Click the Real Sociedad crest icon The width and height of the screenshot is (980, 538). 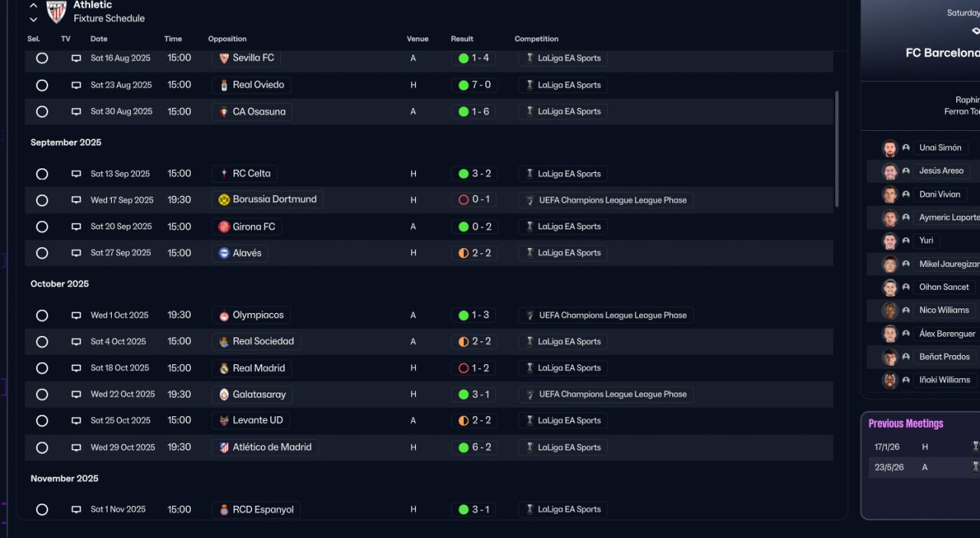(x=224, y=341)
